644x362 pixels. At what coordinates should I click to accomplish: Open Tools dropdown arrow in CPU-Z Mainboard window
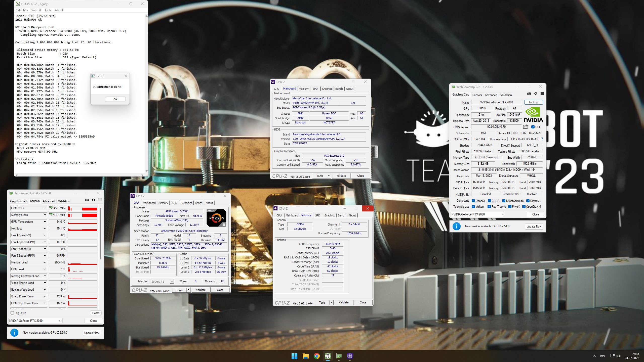coord(329,176)
